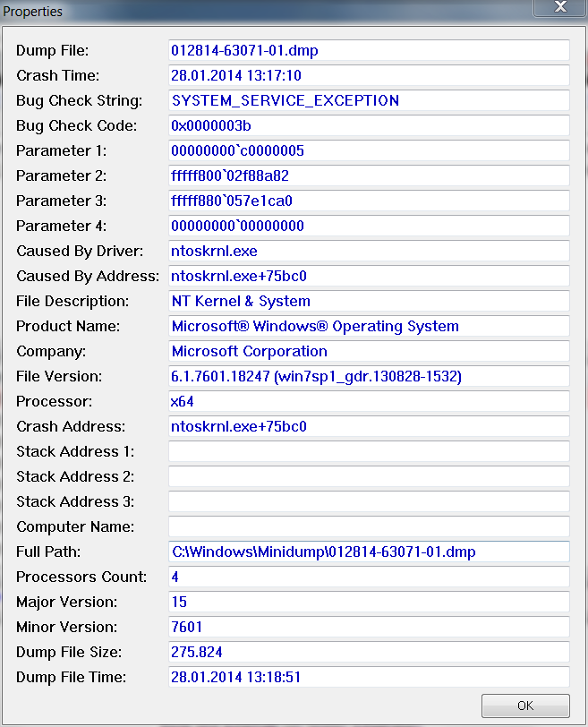Click the Company field showing Microsoft Corporation
The width and height of the screenshot is (588, 727).
pyautogui.click(x=369, y=351)
